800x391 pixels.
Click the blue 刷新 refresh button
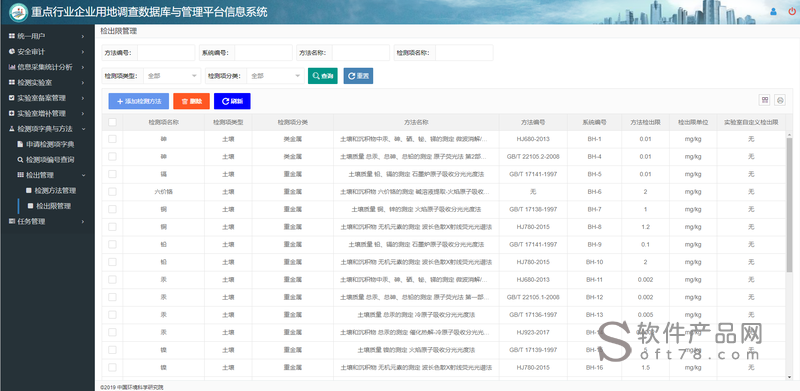point(232,101)
